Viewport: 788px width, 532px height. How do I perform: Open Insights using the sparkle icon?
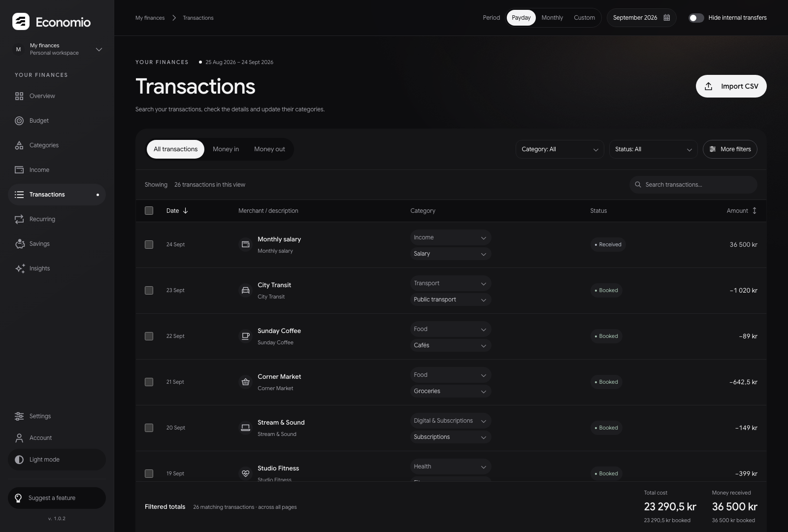20,268
